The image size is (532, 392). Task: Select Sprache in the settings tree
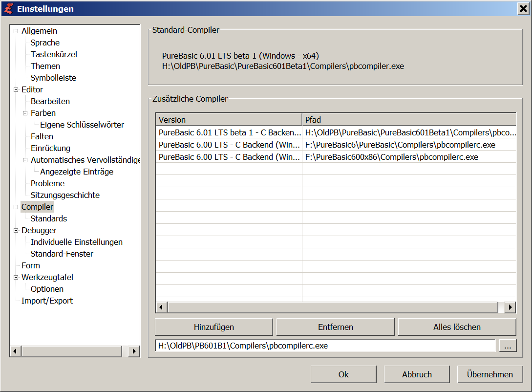pyautogui.click(x=45, y=43)
